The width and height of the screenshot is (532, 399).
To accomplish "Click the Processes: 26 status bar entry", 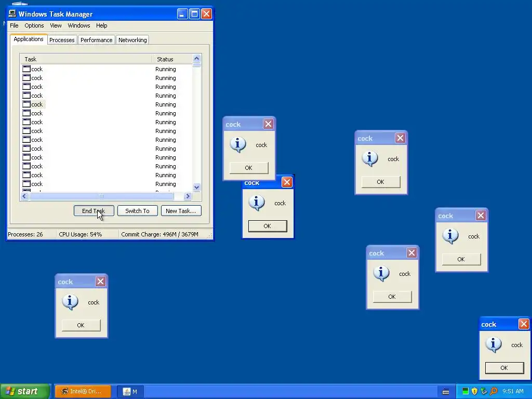I will pos(25,234).
